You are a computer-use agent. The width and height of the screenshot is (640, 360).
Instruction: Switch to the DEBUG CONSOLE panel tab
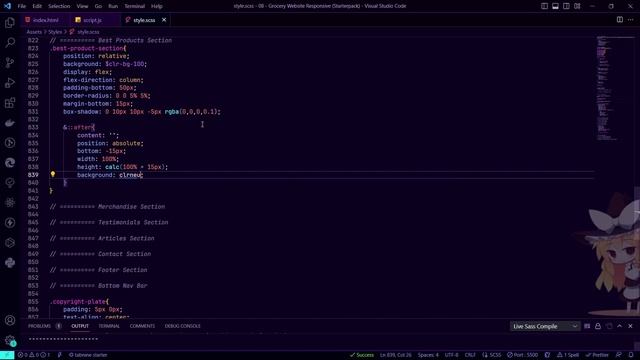point(182,326)
